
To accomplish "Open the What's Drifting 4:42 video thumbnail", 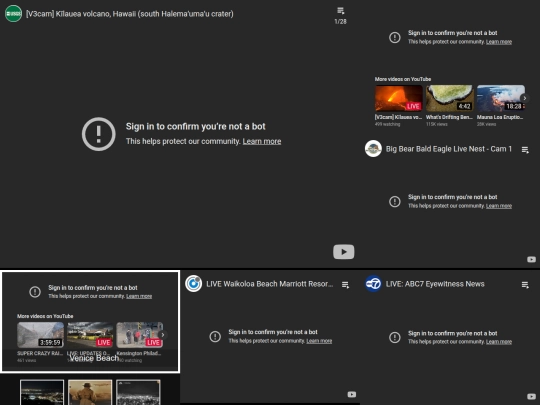I will coord(449,98).
